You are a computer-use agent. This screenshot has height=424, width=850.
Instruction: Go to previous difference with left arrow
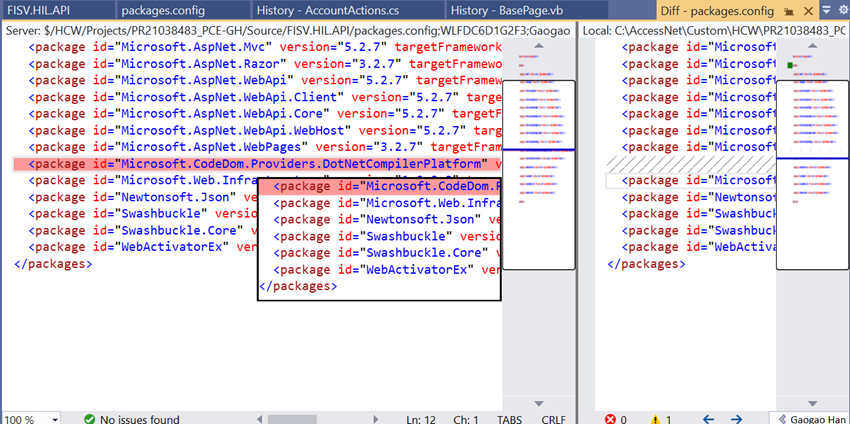click(x=709, y=419)
